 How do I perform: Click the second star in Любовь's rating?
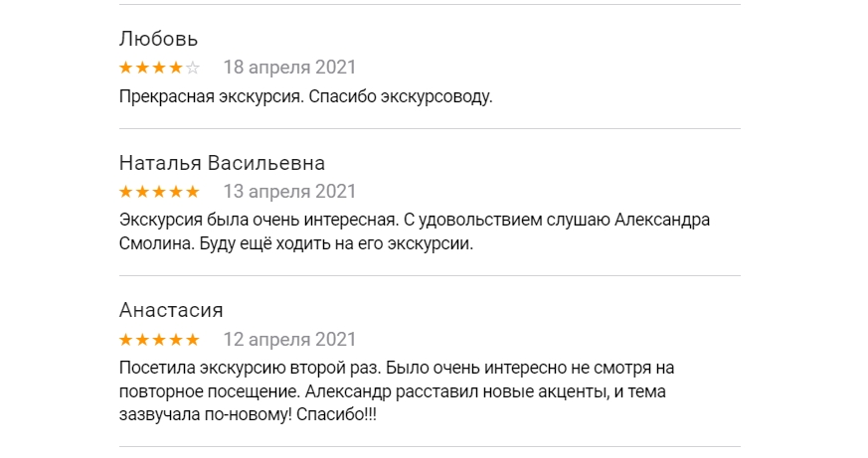point(142,69)
